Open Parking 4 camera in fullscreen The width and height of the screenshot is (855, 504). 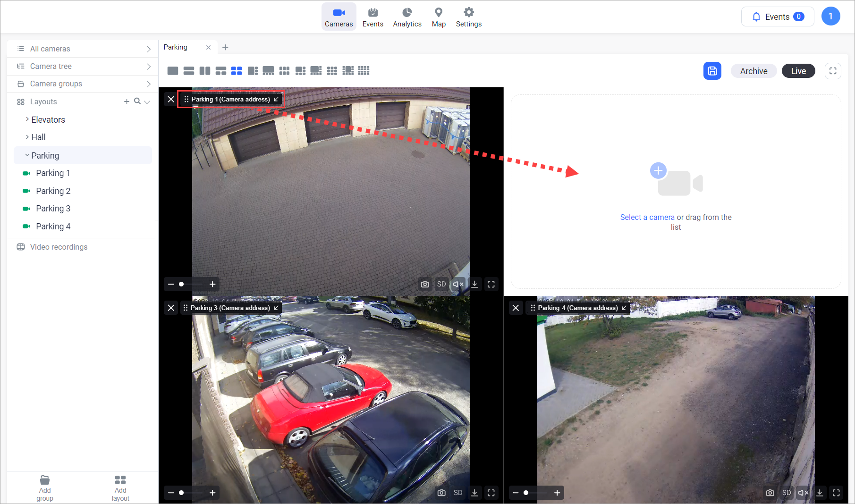pos(836,493)
